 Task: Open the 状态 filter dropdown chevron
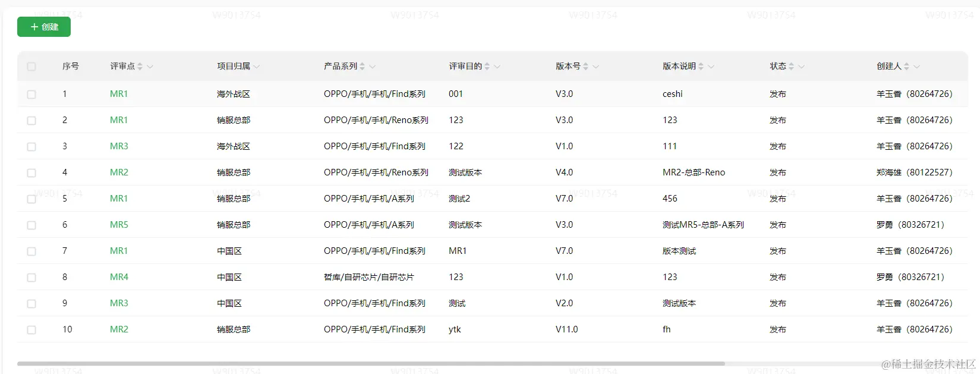click(802, 67)
